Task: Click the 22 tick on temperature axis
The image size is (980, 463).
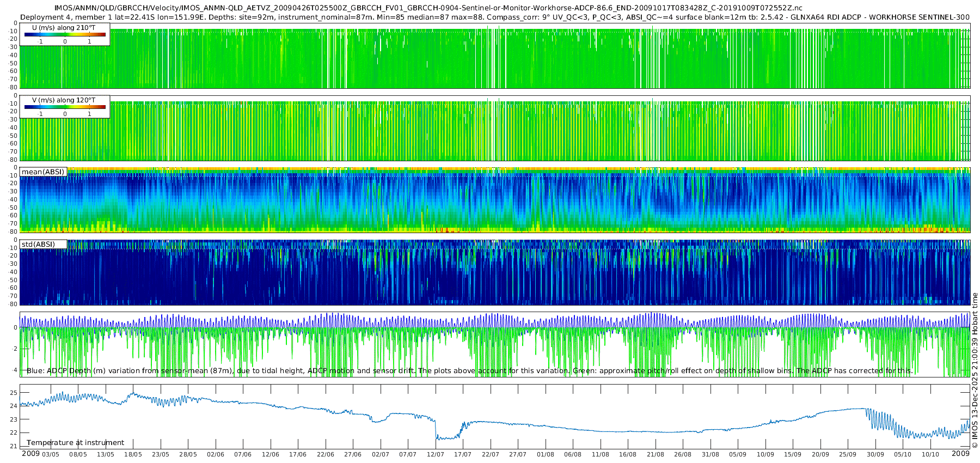Action: click(x=14, y=433)
